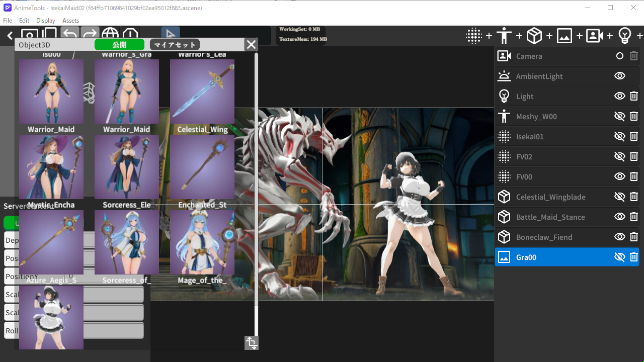Select the Sorceress_Ele character thumbnail
Viewport: 644px width, 362px height.
[127, 167]
